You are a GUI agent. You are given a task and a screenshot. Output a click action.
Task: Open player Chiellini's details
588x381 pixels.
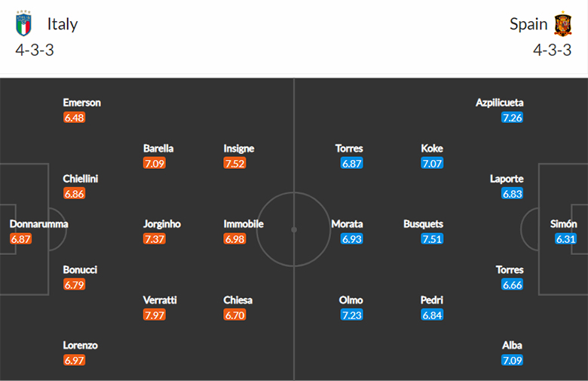click(80, 179)
